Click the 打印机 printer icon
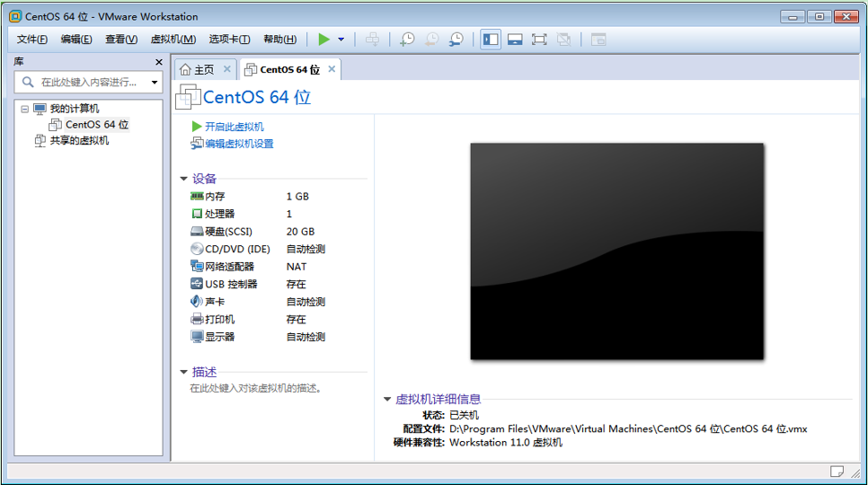The image size is (868, 485). pyautogui.click(x=197, y=319)
